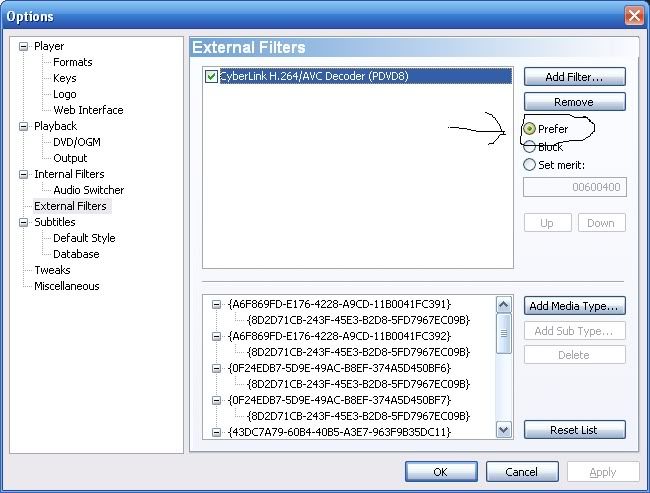Screen dimensions: 650x493
Task: Click the merit value field 00600400
Action: pyautogui.click(x=575, y=187)
